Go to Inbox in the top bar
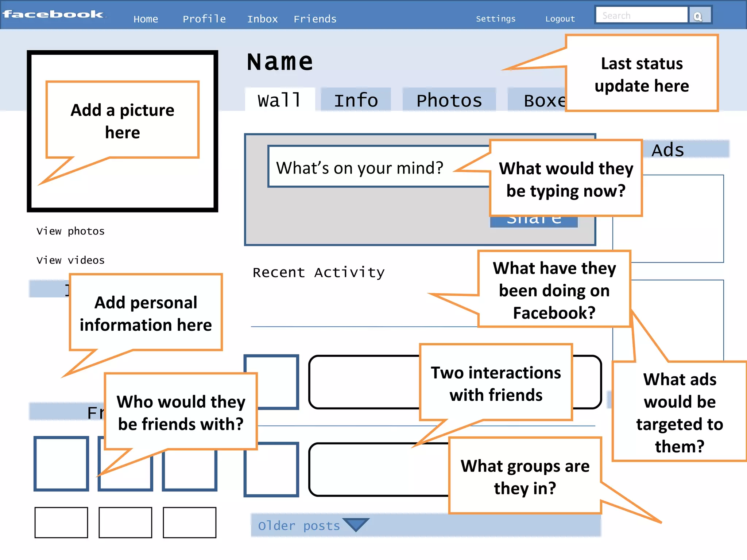Viewport: 747px width, 560px height. click(262, 19)
